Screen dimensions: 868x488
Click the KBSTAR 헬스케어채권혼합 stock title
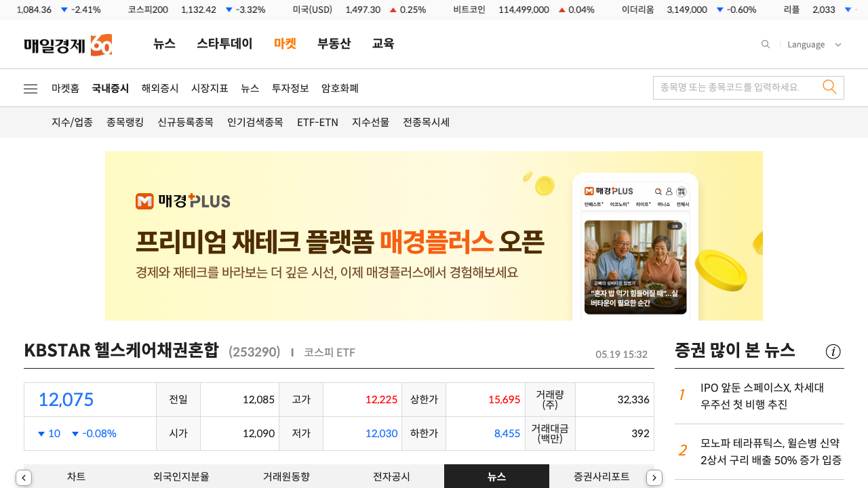pyautogui.click(x=121, y=350)
